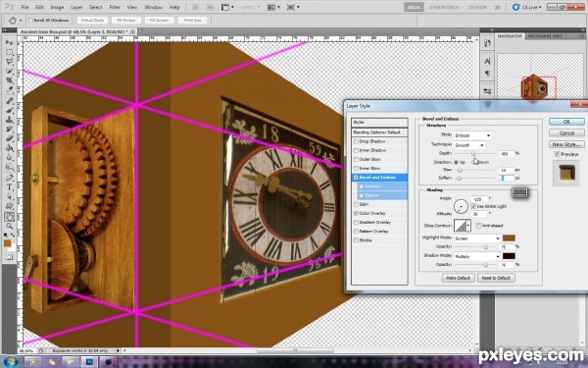Select the Lasso tool
This screenshot has height=368, width=588.
[x=9, y=61]
